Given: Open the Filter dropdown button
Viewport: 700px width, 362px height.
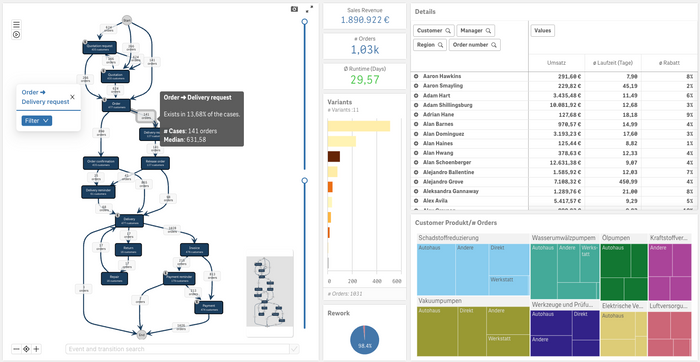Looking at the screenshot, I should pyautogui.click(x=37, y=121).
